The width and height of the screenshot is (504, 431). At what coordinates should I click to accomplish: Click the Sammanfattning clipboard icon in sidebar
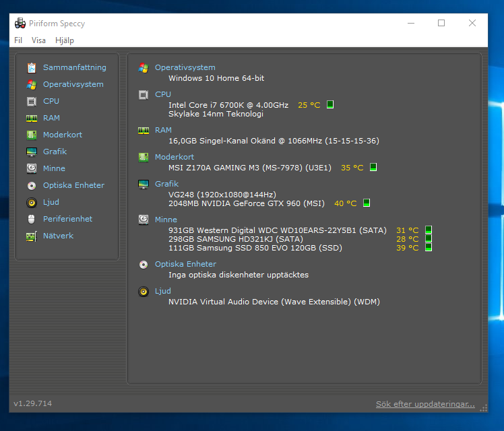coord(32,68)
